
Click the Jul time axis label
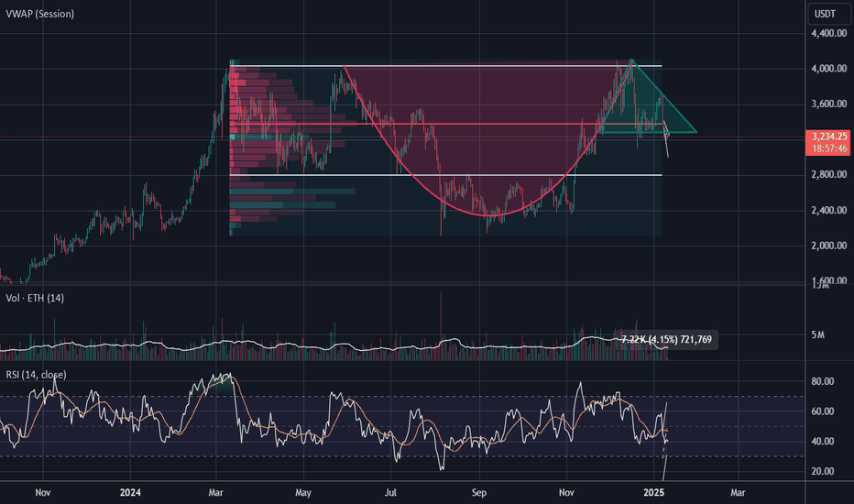390,493
